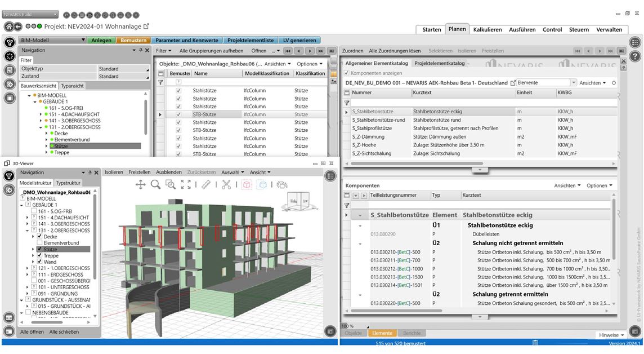Select the magnifier zoom tool in 3D viewer
Viewport: 644px width, 354px height.
tap(155, 184)
